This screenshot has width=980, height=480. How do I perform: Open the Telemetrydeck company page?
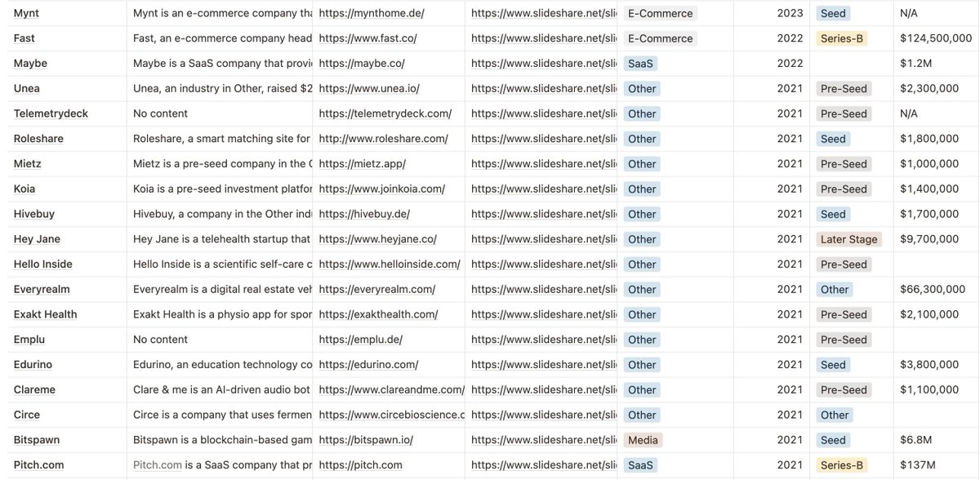(x=51, y=113)
